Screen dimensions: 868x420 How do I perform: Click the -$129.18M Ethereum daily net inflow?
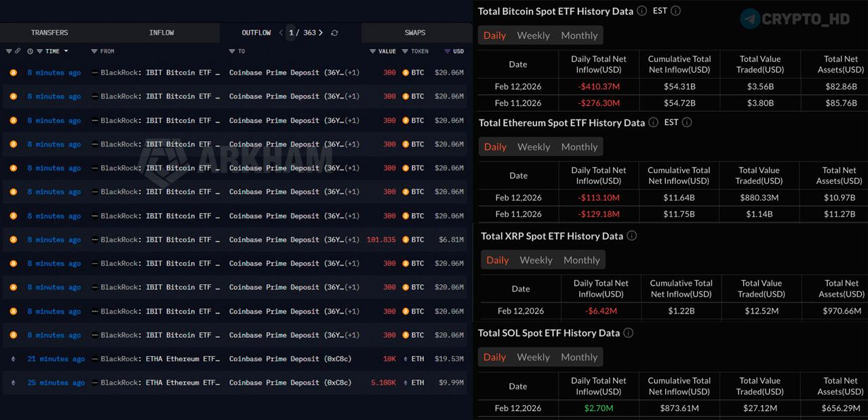click(599, 214)
